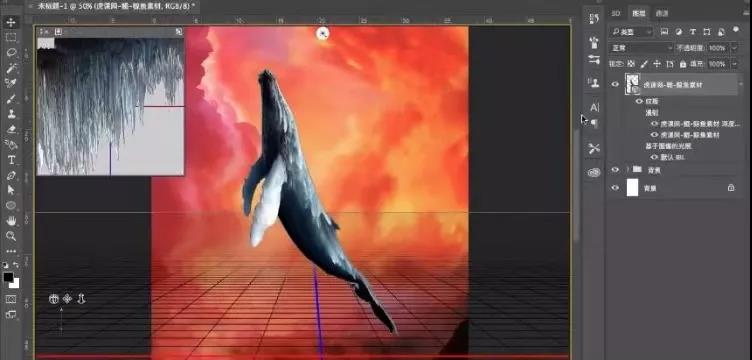Hide the top 3D whale layer
The height and width of the screenshot is (360, 752).
pyautogui.click(x=615, y=84)
